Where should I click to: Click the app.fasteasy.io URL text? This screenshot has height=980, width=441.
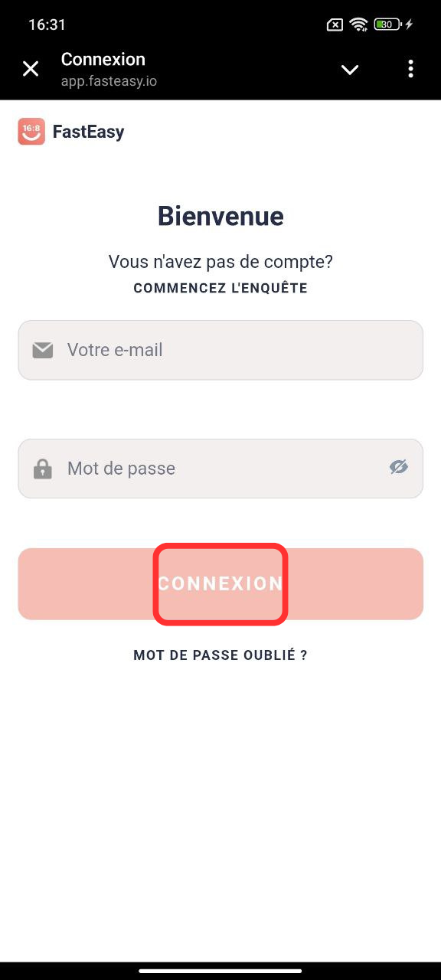tap(109, 80)
